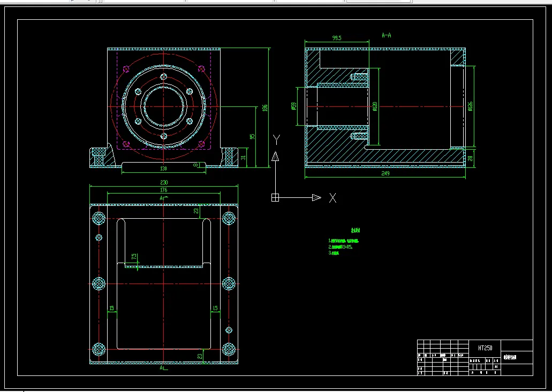Pick the 15 wall dimension on right side

[215, 309]
